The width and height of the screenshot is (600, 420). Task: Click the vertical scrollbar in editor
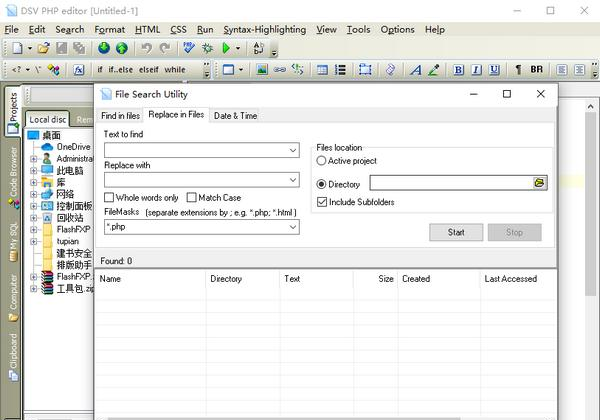[x=590, y=204]
